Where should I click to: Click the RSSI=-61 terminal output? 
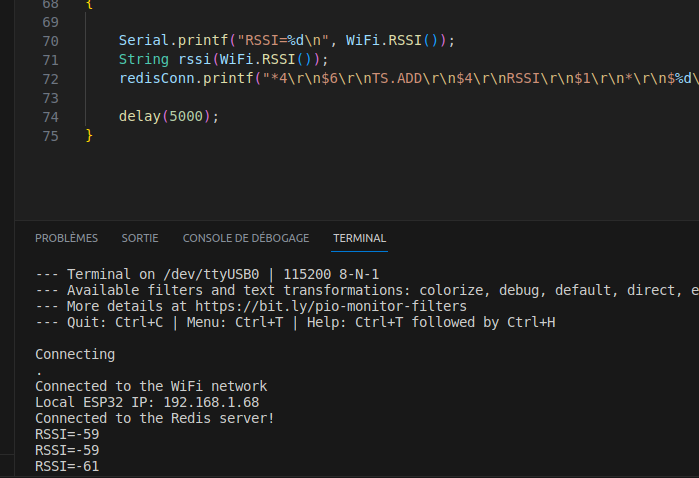67,466
